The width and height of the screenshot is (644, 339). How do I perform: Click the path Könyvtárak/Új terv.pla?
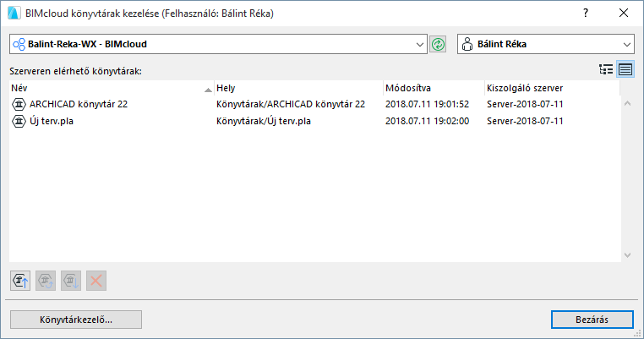264,121
